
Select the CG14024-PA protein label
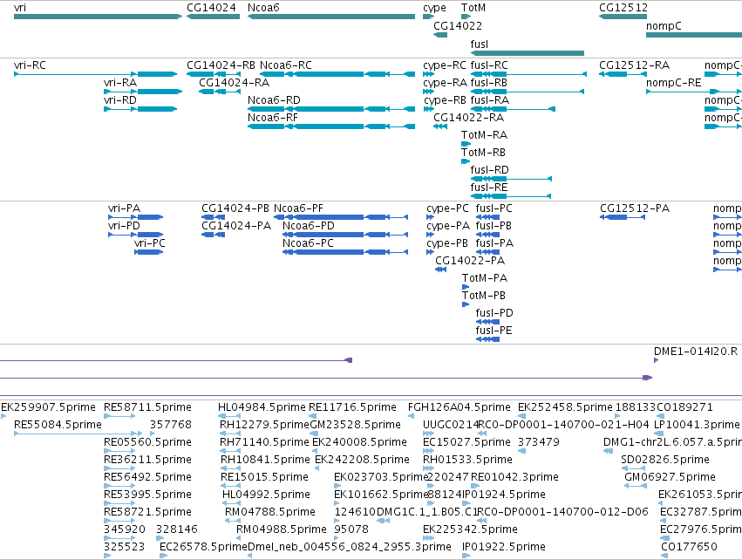236,226
